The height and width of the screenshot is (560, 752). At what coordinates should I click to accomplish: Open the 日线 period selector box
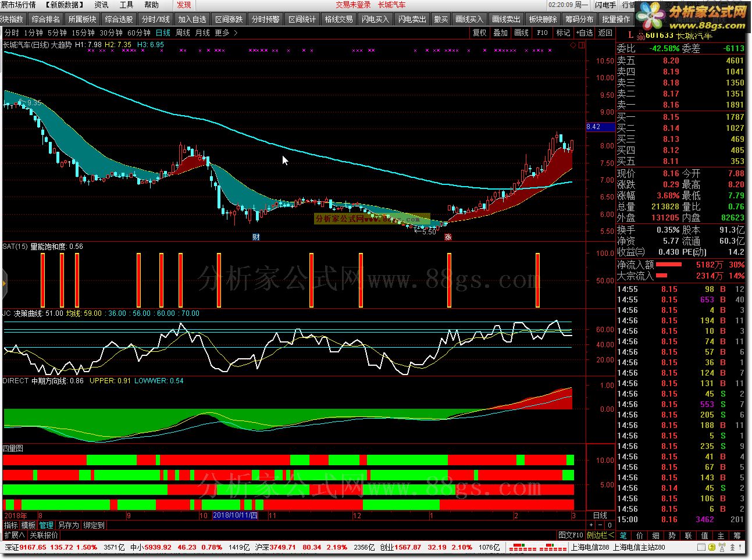600,516
